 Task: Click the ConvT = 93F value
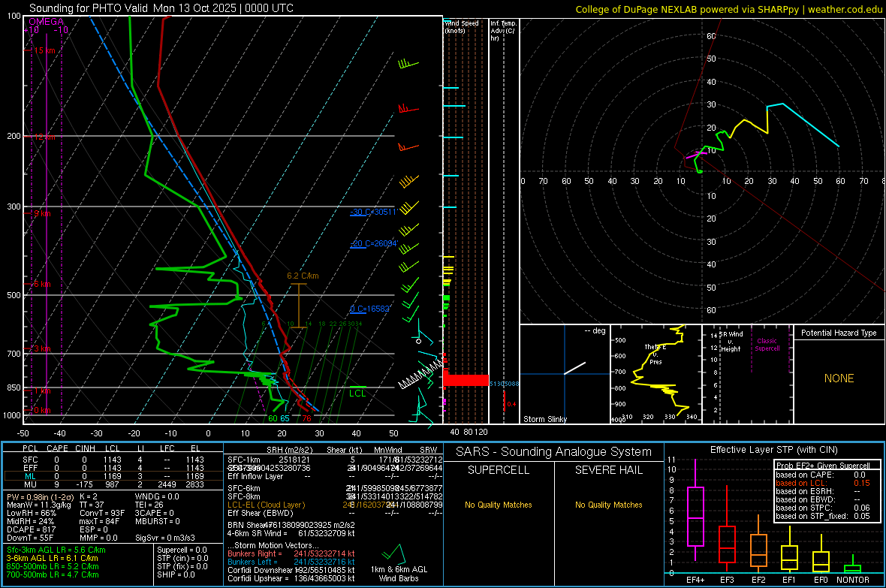point(102,513)
